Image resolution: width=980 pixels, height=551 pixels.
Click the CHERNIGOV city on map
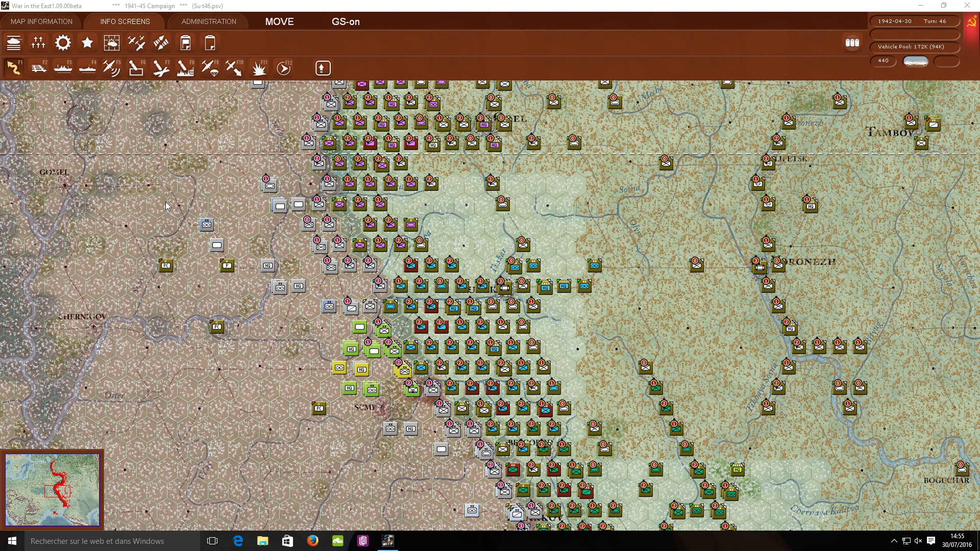(94, 327)
